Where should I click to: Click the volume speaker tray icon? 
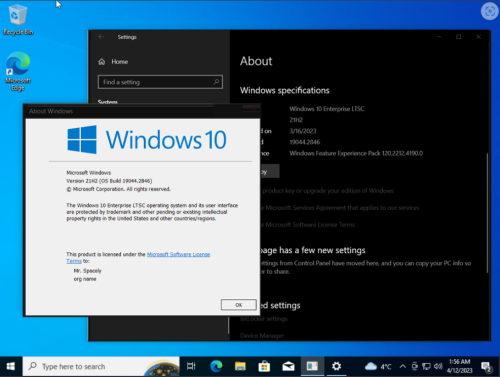click(438, 366)
